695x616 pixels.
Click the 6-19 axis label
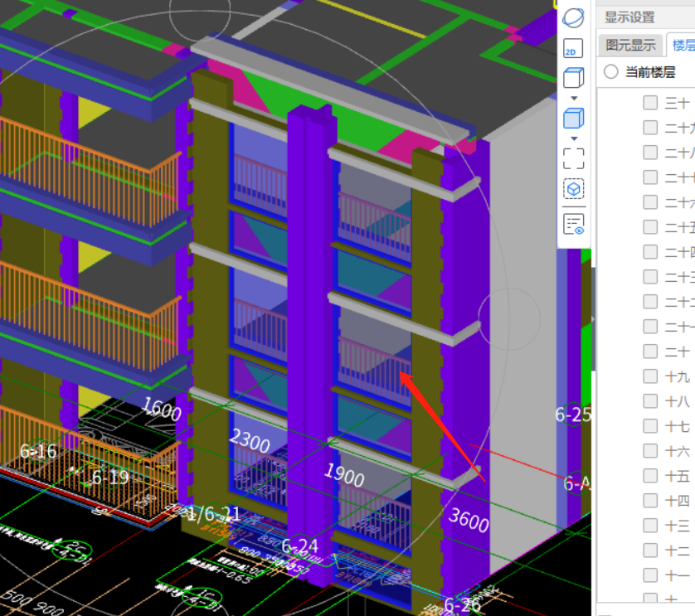(110, 478)
